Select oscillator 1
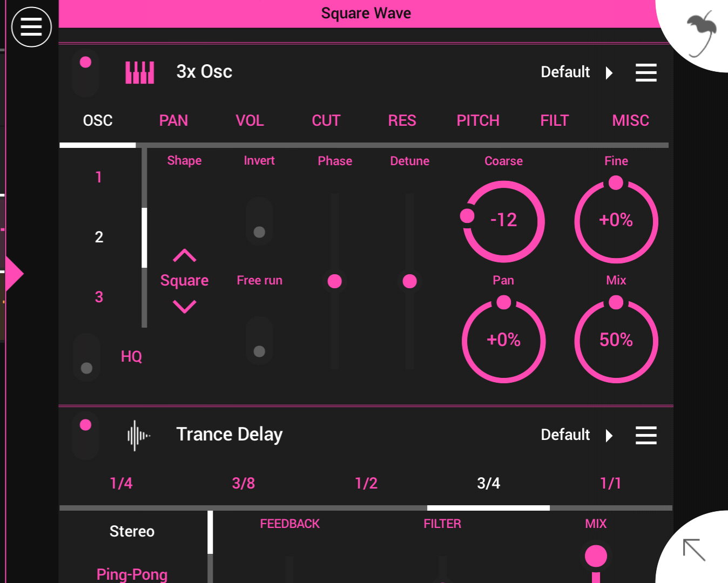This screenshot has width=728, height=583. coord(99,177)
